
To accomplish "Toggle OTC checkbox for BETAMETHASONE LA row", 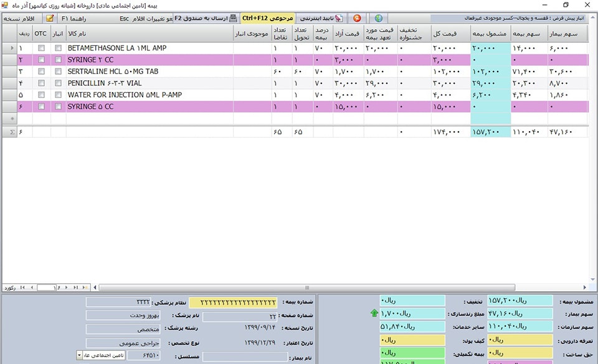I will coord(40,48).
